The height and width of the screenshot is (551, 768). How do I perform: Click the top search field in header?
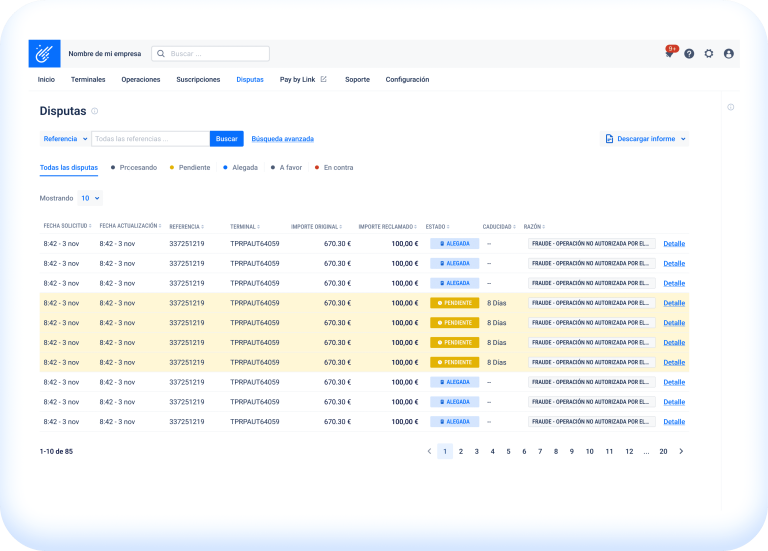210,54
